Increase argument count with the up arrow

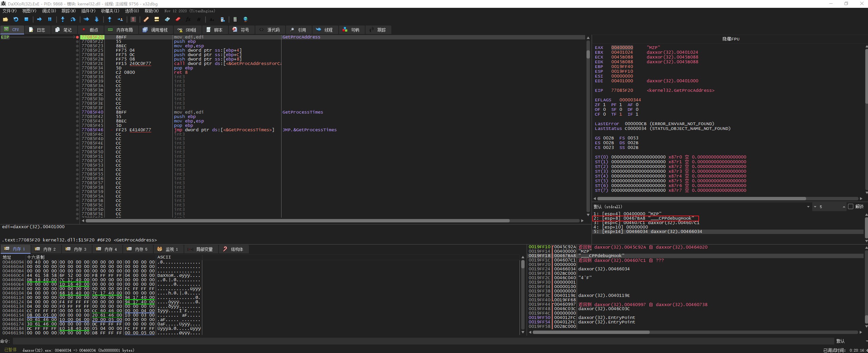tap(844, 207)
